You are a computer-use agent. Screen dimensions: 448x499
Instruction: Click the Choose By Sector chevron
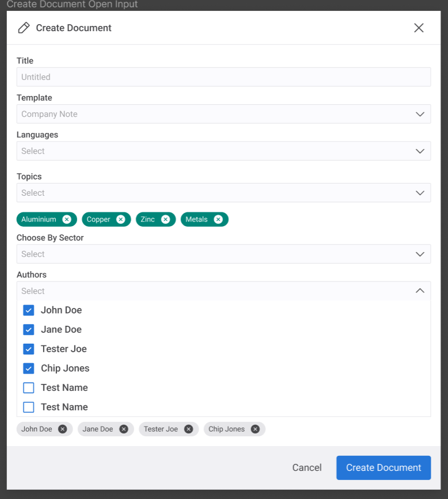420,254
